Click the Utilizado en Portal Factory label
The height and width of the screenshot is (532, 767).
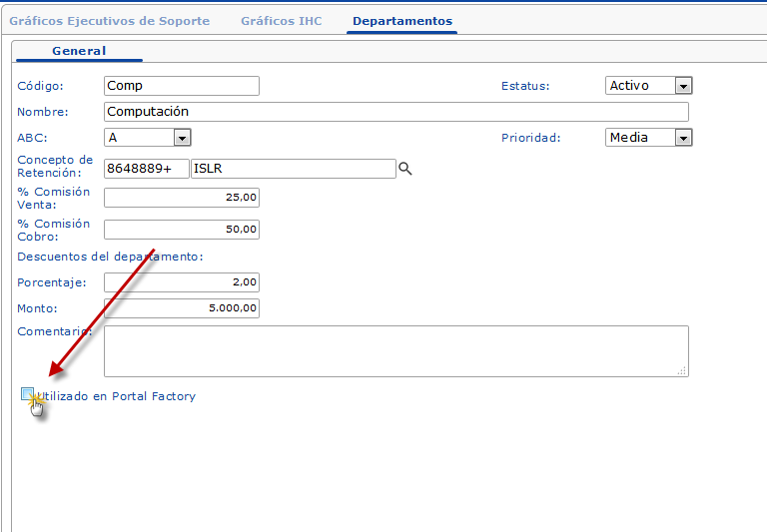point(117,396)
